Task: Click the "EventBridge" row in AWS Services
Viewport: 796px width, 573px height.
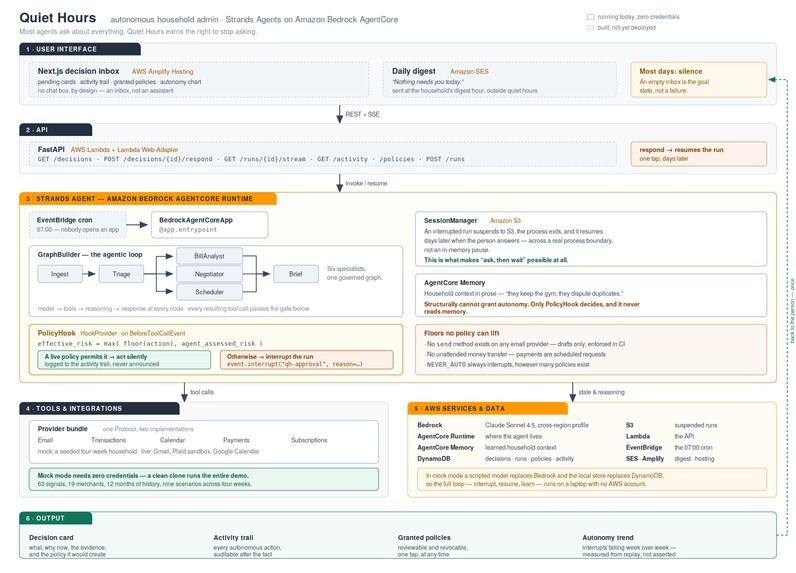Action: [x=644, y=447]
